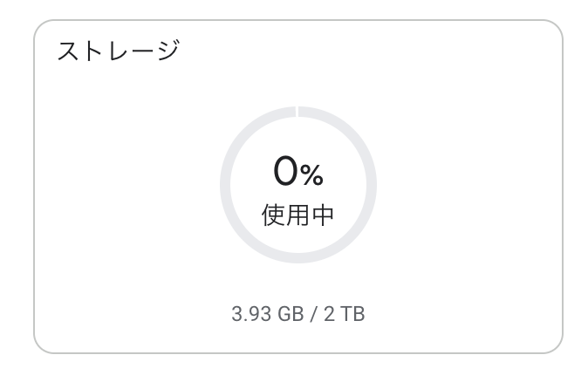Click the ストレージ card heading
The width and height of the screenshot is (588, 389).
pos(118,51)
